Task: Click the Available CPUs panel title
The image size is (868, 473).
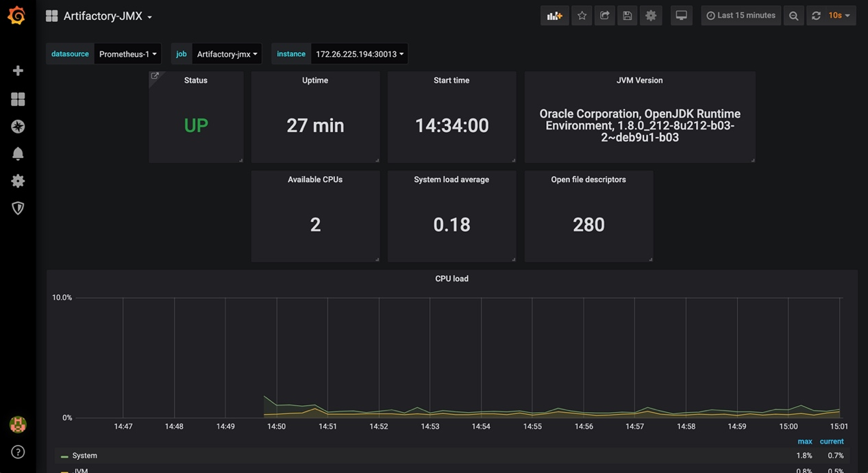Action: (315, 179)
